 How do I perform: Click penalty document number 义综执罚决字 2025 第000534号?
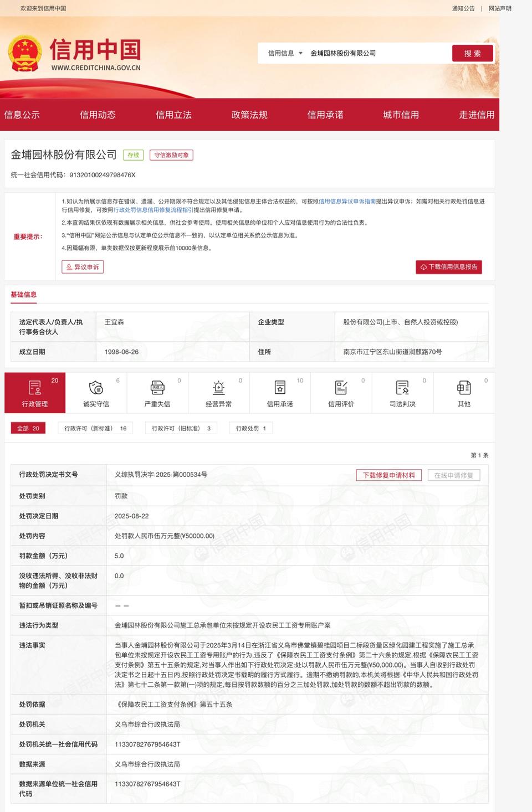161,475
